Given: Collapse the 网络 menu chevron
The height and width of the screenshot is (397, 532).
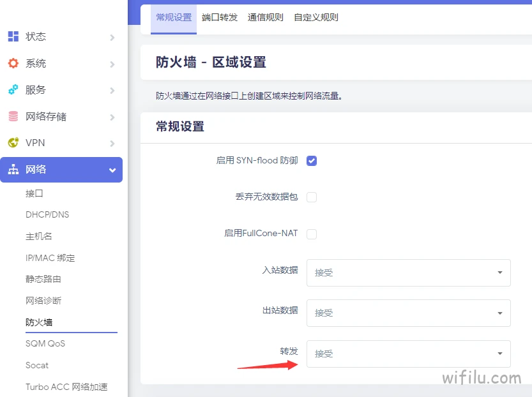Looking at the screenshot, I should (x=112, y=170).
